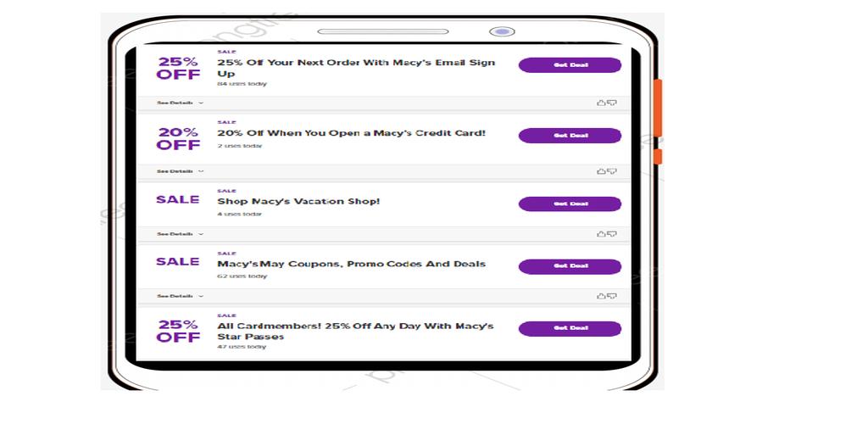Thumbs up the Macy's Credit Card deal
868x424 pixels.
point(601,171)
